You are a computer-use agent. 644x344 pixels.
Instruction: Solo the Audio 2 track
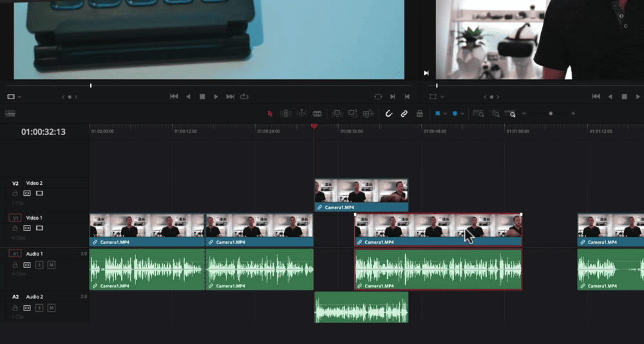(39, 308)
